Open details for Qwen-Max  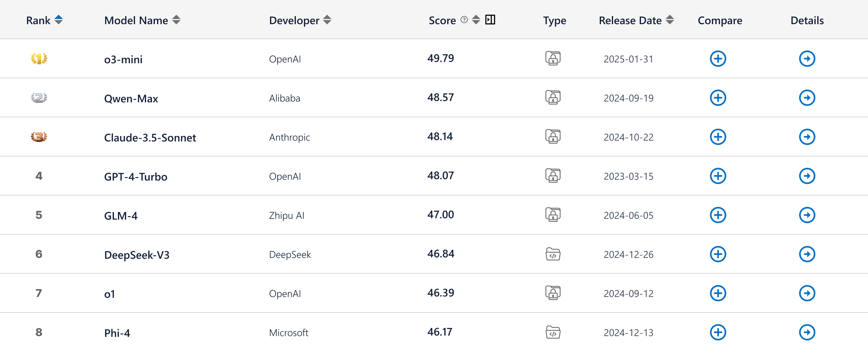807,98
